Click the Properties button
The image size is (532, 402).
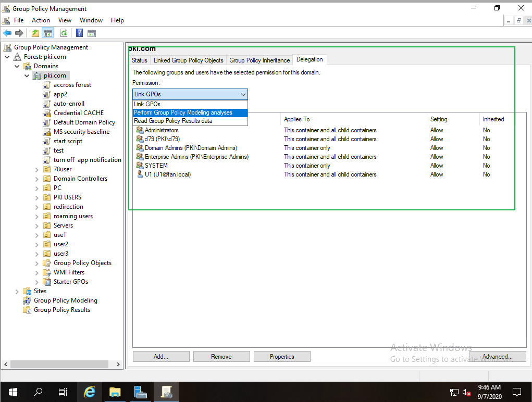(x=282, y=357)
